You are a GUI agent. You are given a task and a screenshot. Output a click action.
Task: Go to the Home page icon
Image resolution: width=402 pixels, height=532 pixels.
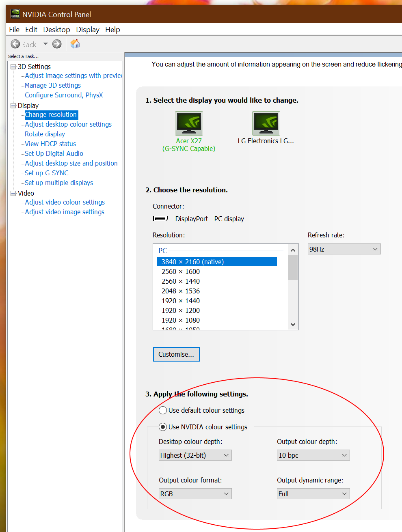point(75,43)
